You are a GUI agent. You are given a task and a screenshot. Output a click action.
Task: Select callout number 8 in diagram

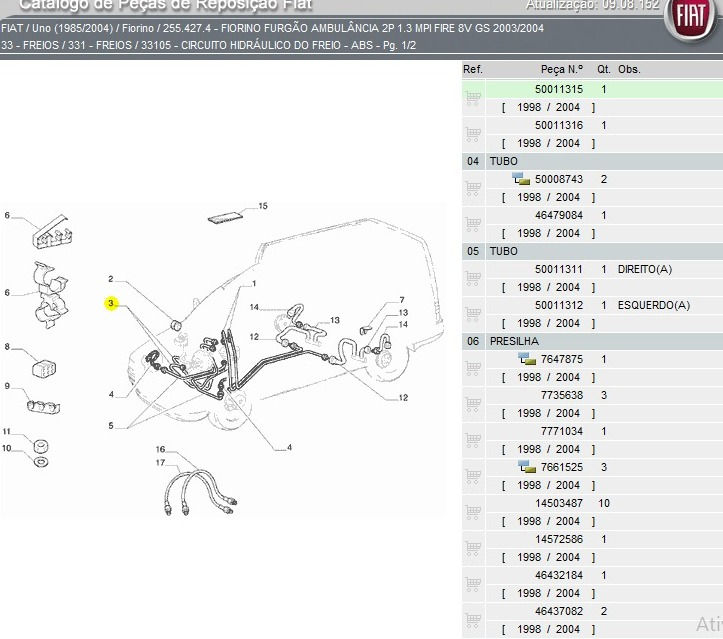(x=7, y=347)
